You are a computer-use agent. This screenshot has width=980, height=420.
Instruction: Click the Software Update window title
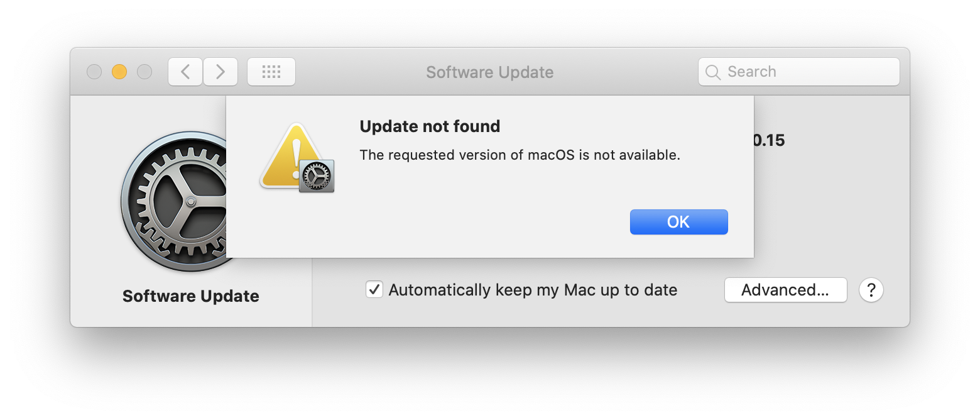point(489,72)
